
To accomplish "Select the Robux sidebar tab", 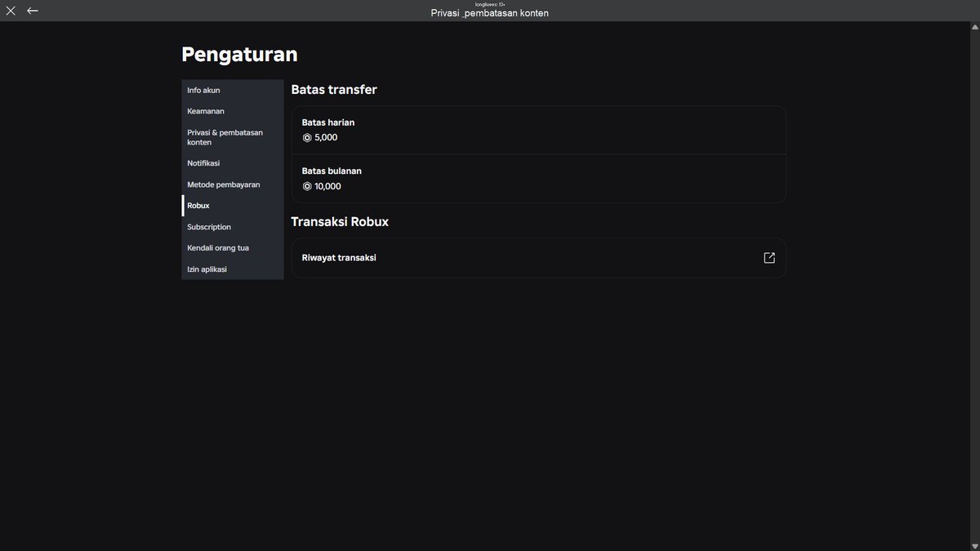I will pos(233,206).
